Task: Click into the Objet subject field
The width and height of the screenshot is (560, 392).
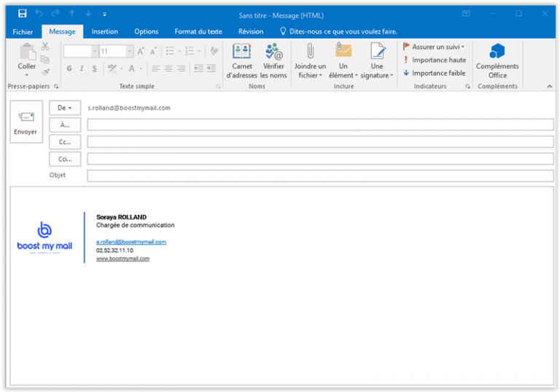Action: [x=320, y=176]
